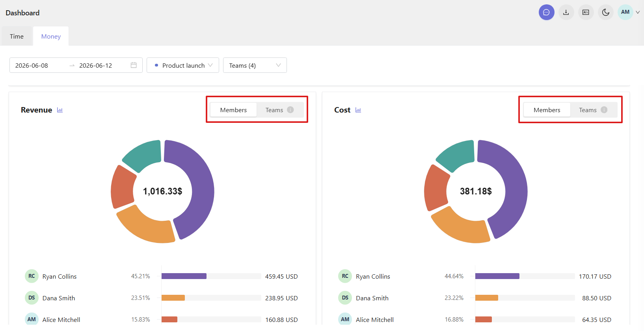Switch to the Time tab
644x331 pixels.
(x=17, y=36)
